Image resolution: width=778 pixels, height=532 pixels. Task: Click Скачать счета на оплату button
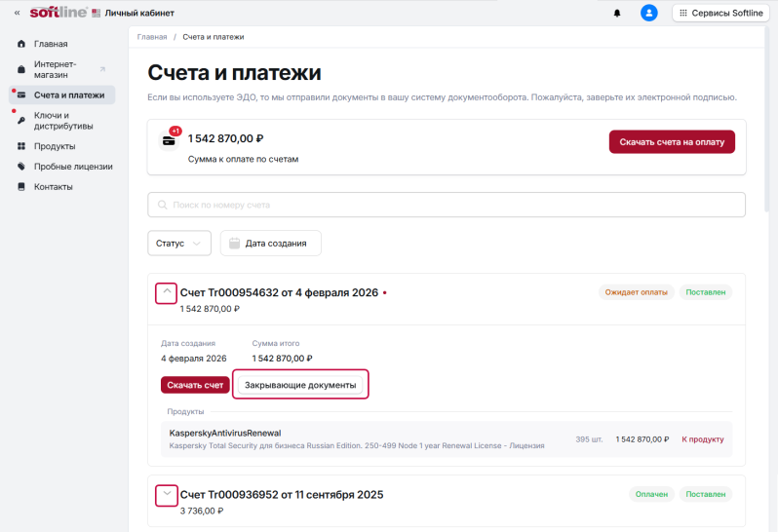pos(672,141)
